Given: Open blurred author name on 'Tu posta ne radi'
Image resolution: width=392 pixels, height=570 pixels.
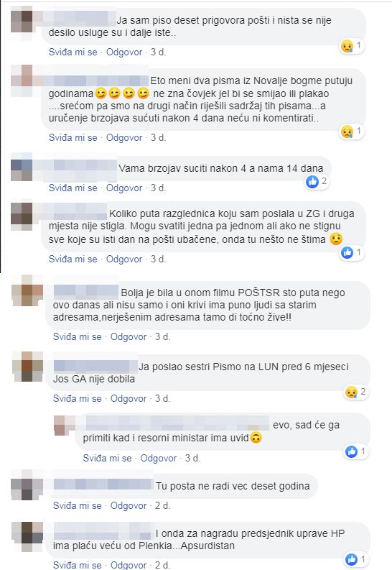Looking at the screenshot, I should pos(103,485).
